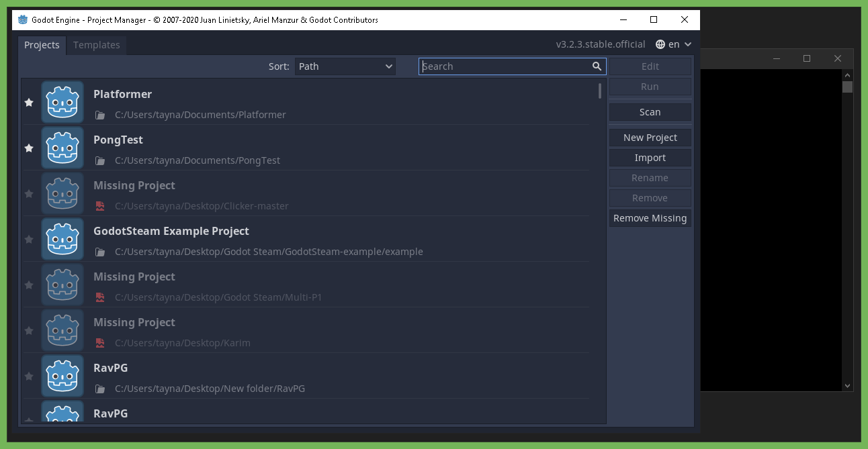Click the up arrow on the background window's scrollbar
This screenshot has width=868, height=449.
[x=847, y=75]
